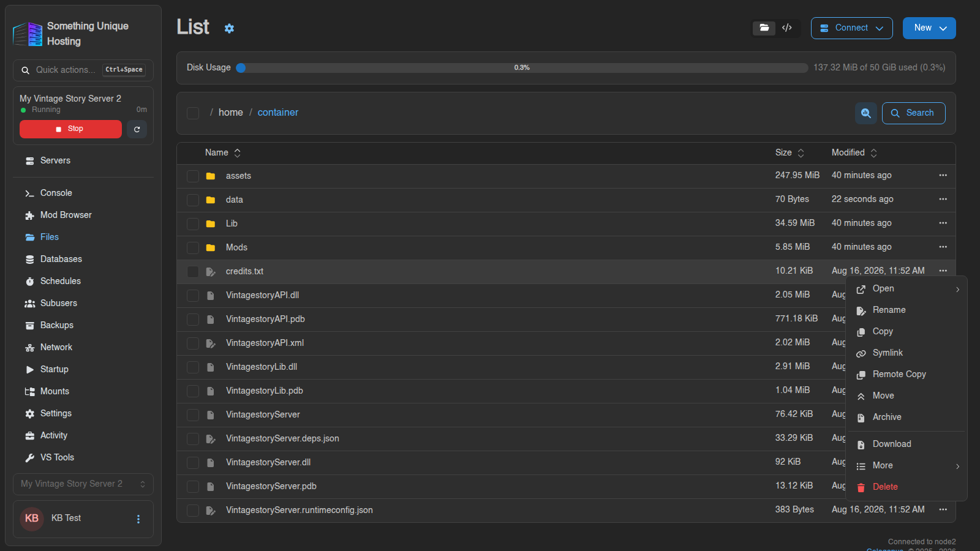Image resolution: width=980 pixels, height=551 pixels.
Task: Sort files by Name column
Action: point(223,153)
